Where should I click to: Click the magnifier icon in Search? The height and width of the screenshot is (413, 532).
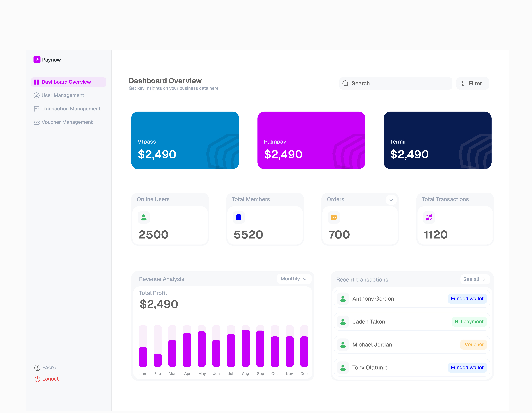(x=345, y=84)
